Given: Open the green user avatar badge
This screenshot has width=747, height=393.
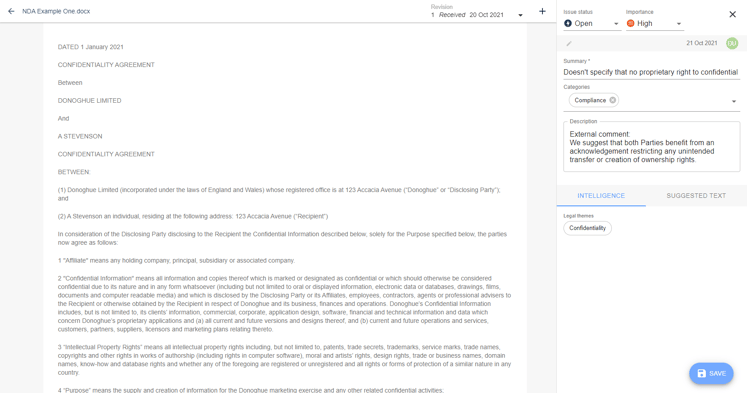Looking at the screenshot, I should [732, 43].
